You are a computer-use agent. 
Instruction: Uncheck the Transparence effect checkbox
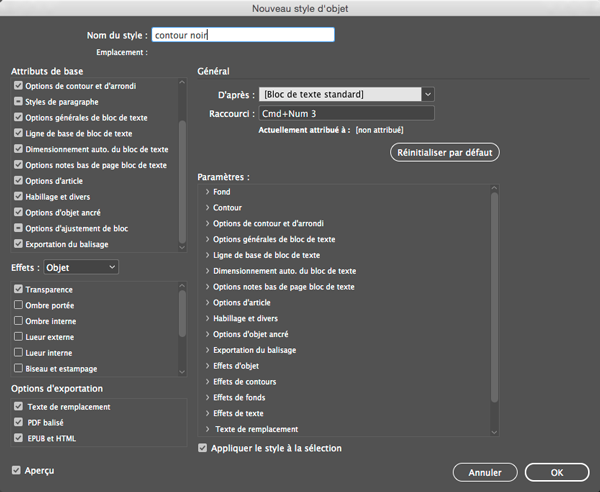[x=19, y=289]
